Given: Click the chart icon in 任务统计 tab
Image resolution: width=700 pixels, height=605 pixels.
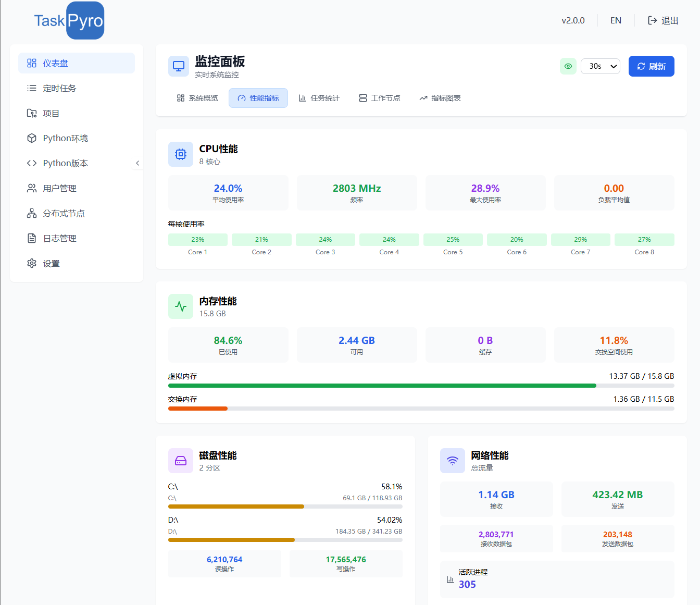Looking at the screenshot, I should point(302,98).
